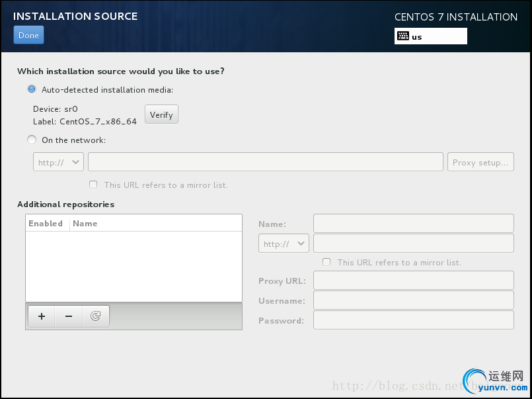Select Auto-detected installation media radio button
532x399 pixels.
32,89
